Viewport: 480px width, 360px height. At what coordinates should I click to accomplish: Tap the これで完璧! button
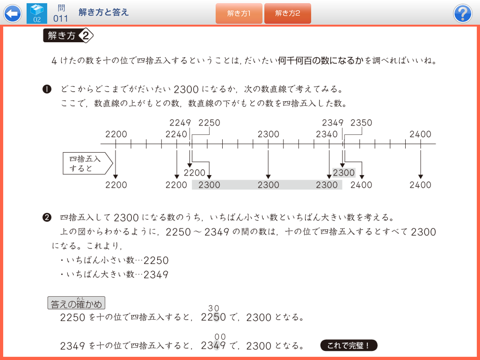click(x=349, y=345)
